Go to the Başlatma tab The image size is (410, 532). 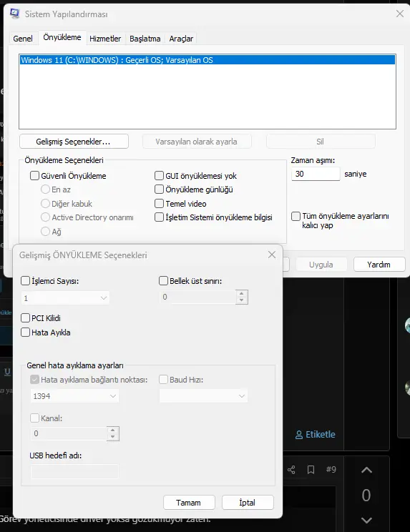pyautogui.click(x=145, y=39)
